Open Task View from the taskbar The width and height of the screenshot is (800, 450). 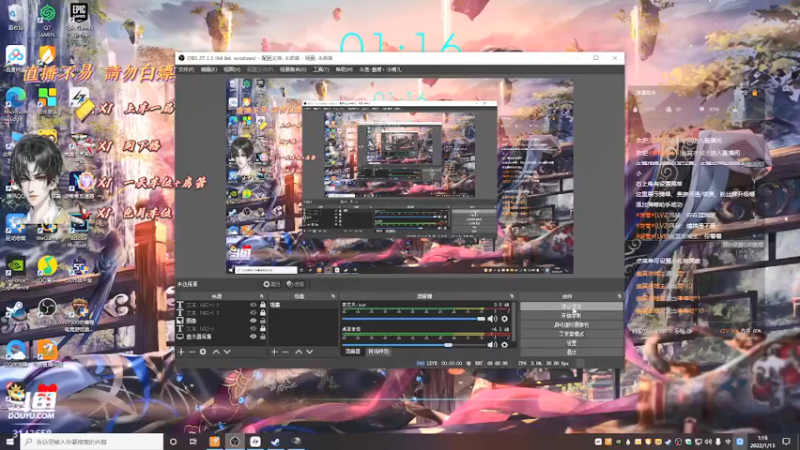(x=193, y=441)
